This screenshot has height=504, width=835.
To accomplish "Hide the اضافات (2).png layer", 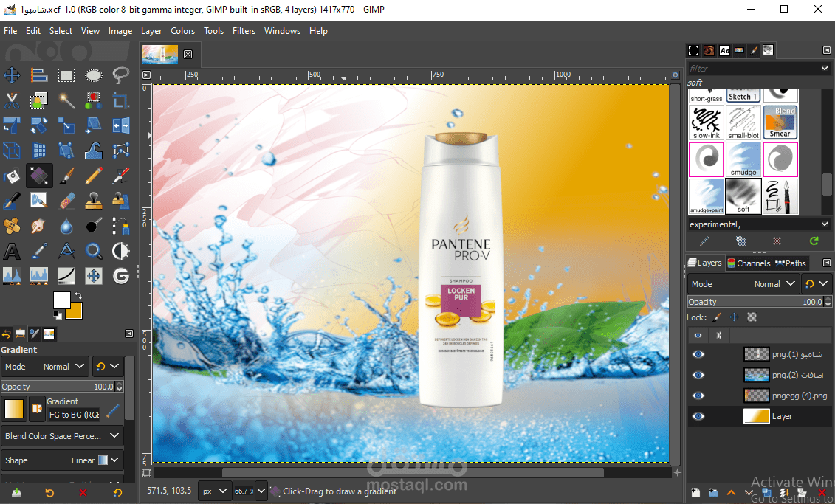I will [x=698, y=375].
